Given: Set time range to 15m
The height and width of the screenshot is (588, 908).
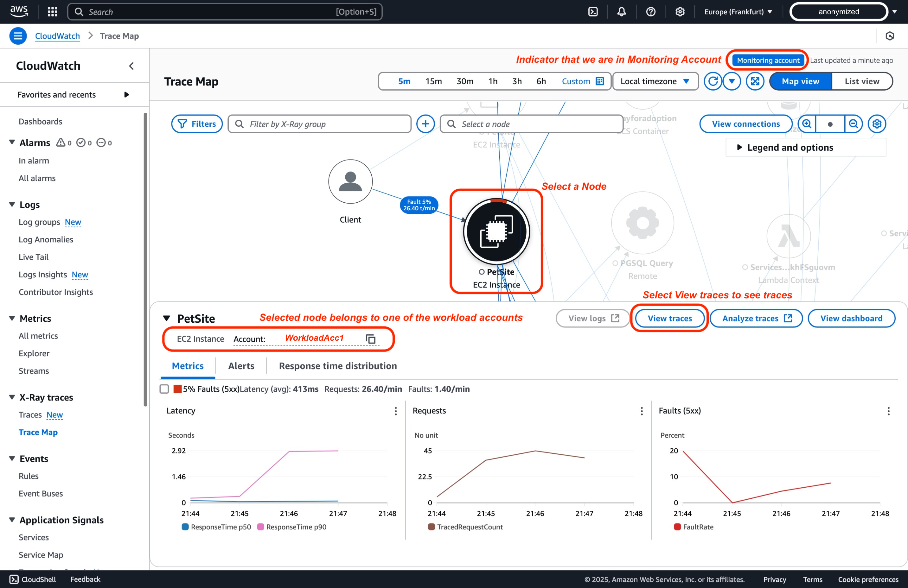Looking at the screenshot, I should [433, 81].
